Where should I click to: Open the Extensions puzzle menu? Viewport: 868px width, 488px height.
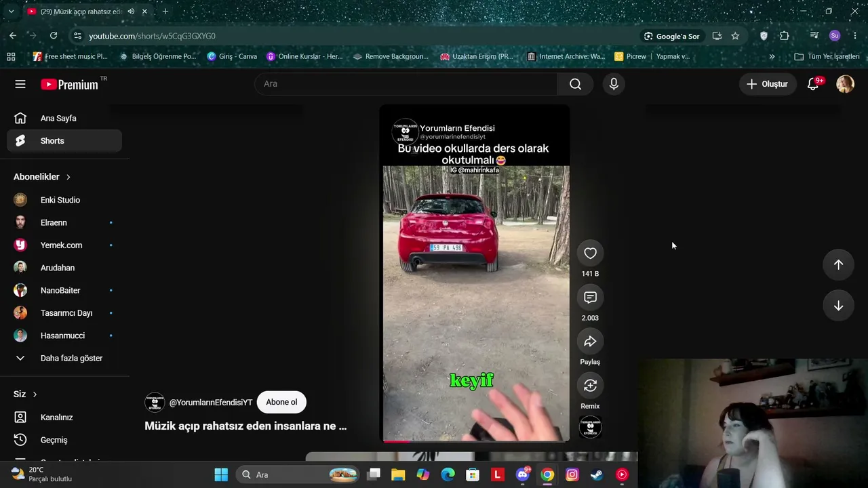click(785, 36)
